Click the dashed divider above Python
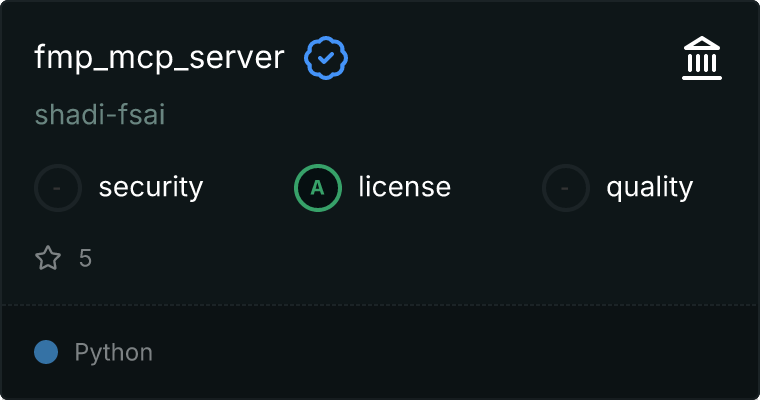The height and width of the screenshot is (400, 760). click(380, 304)
